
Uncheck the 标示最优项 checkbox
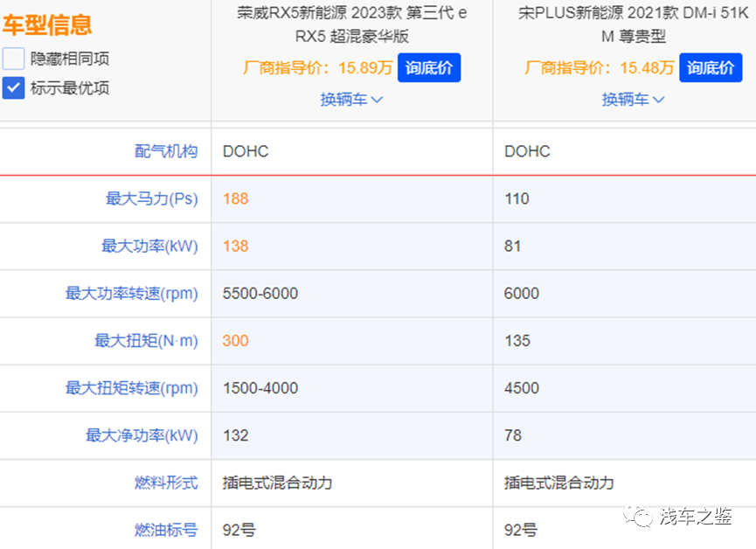13,88
